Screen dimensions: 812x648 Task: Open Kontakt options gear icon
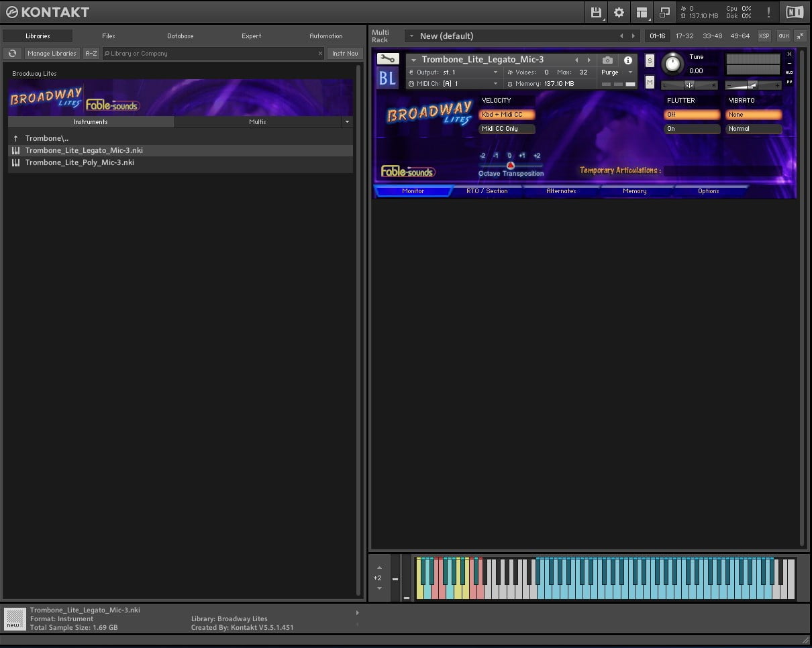619,12
